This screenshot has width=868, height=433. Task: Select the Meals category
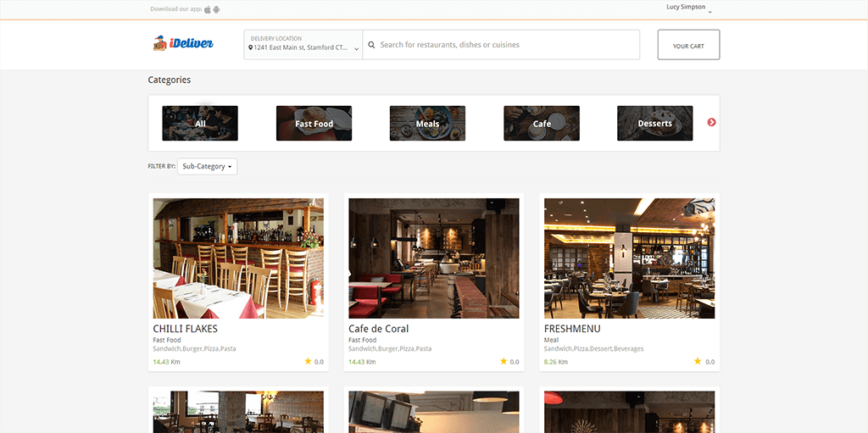[427, 123]
